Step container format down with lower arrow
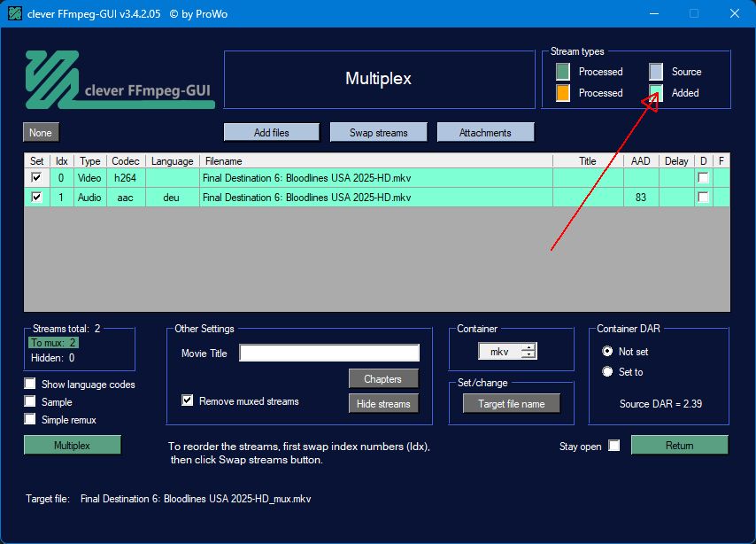The image size is (756, 544). click(x=528, y=355)
